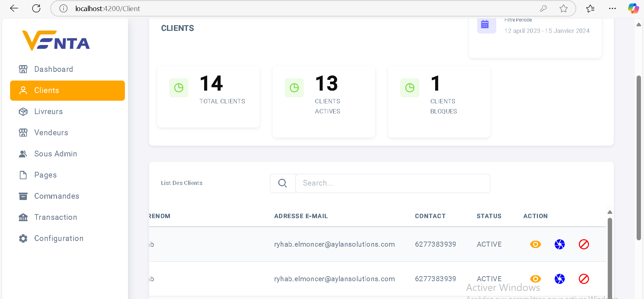
Task: Click second row email ryhab.elmoncer@aylansolutions.com
Action: coord(334,279)
